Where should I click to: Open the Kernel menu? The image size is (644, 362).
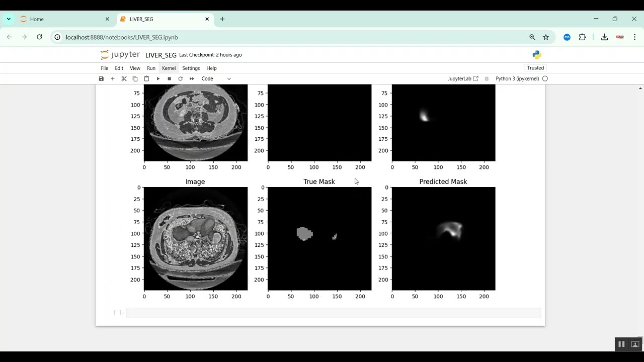pyautogui.click(x=169, y=68)
